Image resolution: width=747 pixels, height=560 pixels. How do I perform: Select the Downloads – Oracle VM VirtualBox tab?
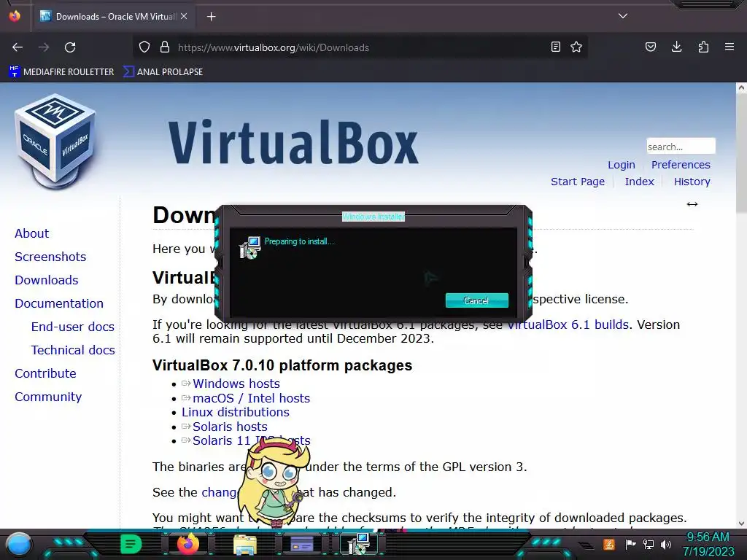coord(113,17)
